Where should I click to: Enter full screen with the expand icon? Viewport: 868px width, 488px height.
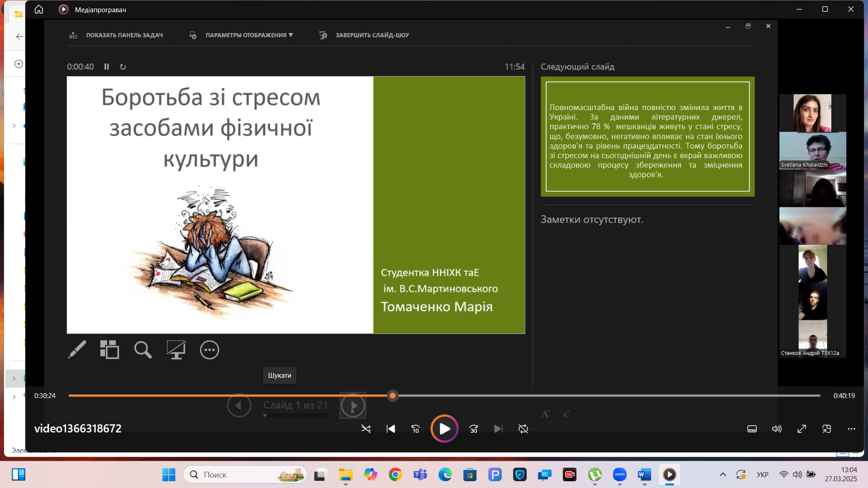(x=802, y=429)
